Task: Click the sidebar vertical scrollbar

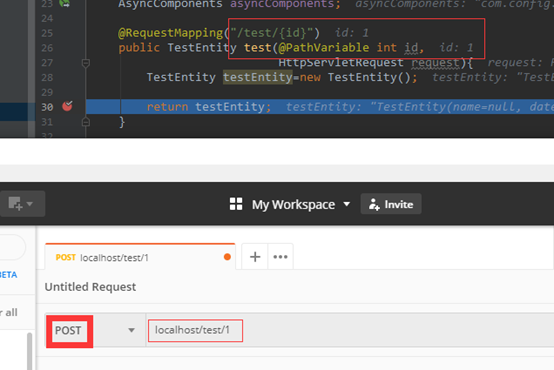Action: [29, 351]
